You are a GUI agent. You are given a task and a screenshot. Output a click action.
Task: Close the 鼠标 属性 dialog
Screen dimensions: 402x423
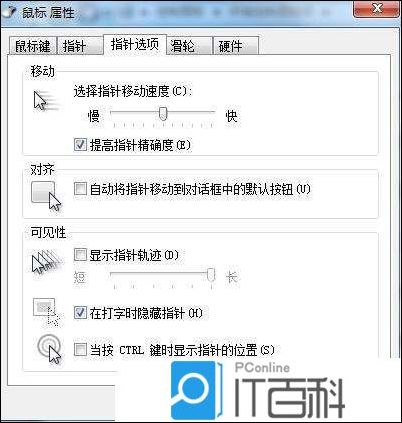pos(376,9)
